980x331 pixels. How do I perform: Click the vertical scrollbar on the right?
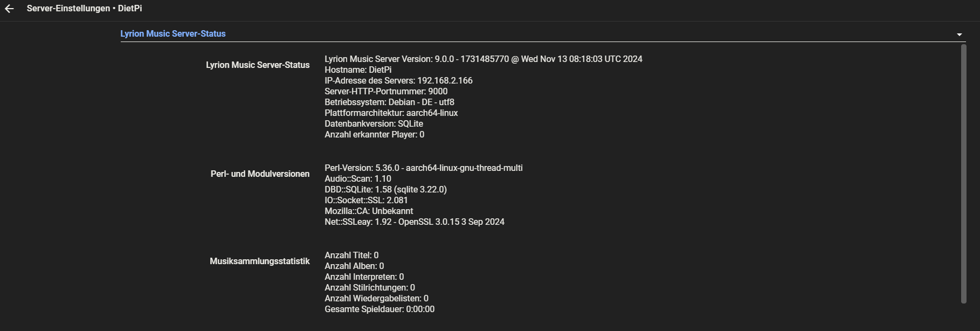(963, 174)
